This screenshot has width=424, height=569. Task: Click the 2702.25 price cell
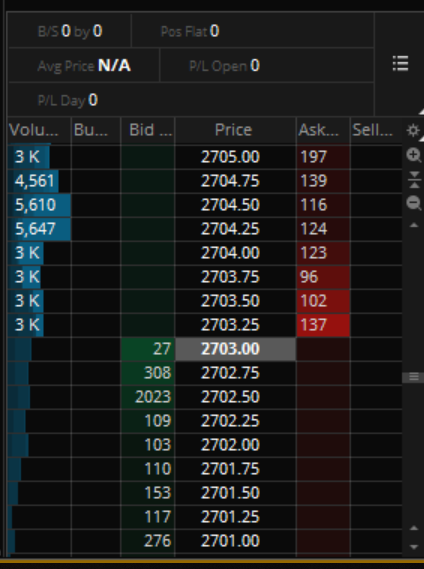(x=236, y=421)
